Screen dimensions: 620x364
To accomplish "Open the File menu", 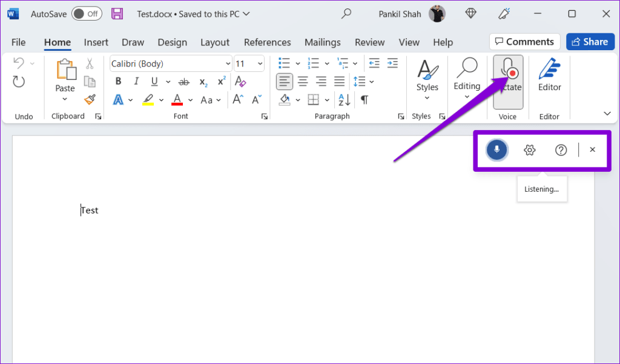I will (x=19, y=42).
